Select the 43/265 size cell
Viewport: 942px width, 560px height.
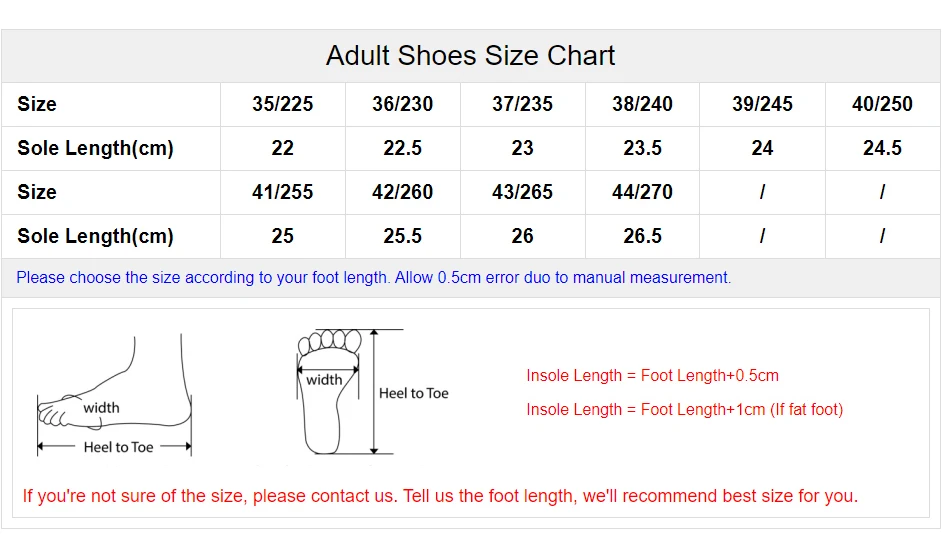523,192
